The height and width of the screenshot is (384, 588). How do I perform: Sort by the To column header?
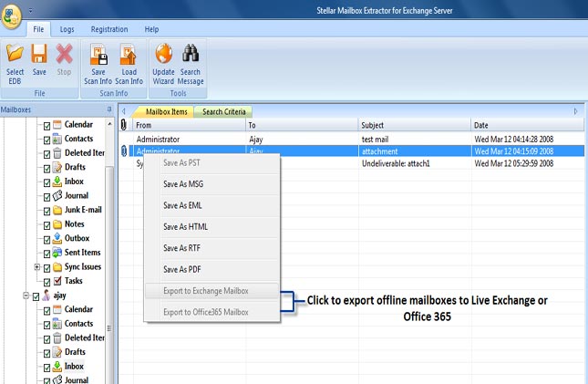point(302,125)
